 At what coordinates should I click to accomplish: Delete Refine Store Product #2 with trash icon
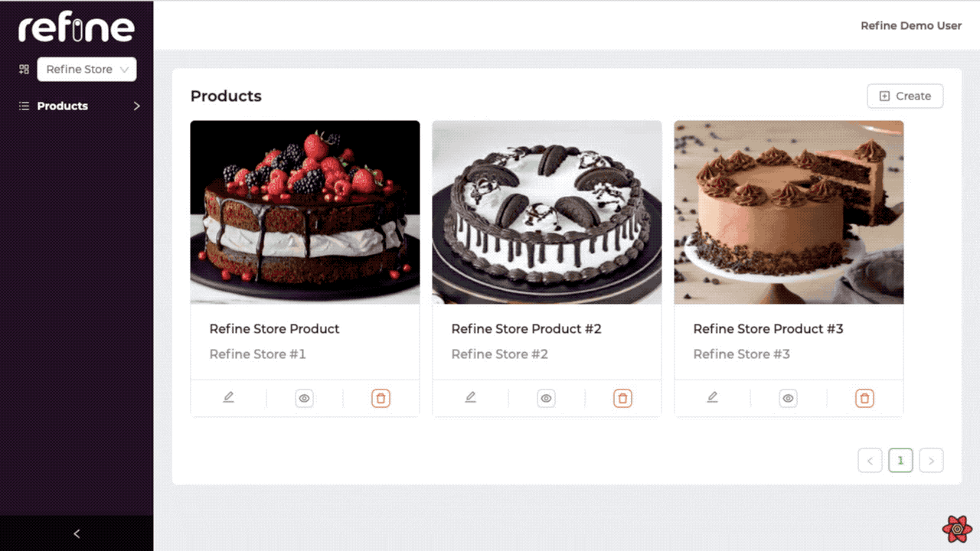[622, 398]
